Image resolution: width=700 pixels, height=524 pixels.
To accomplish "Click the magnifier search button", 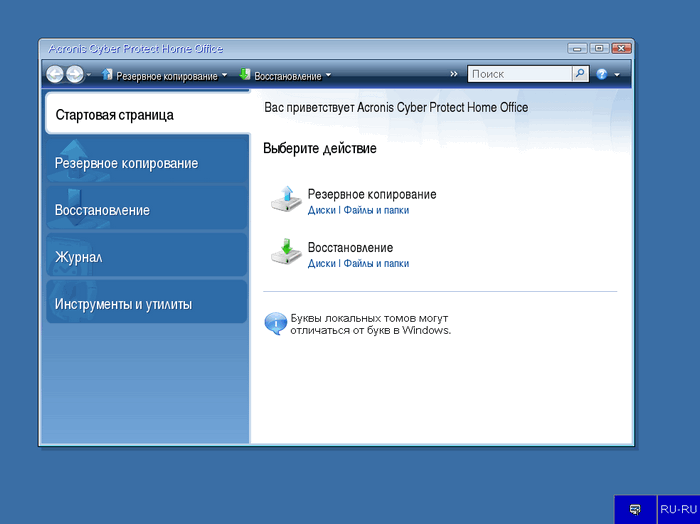I will pyautogui.click(x=580, y=74).
